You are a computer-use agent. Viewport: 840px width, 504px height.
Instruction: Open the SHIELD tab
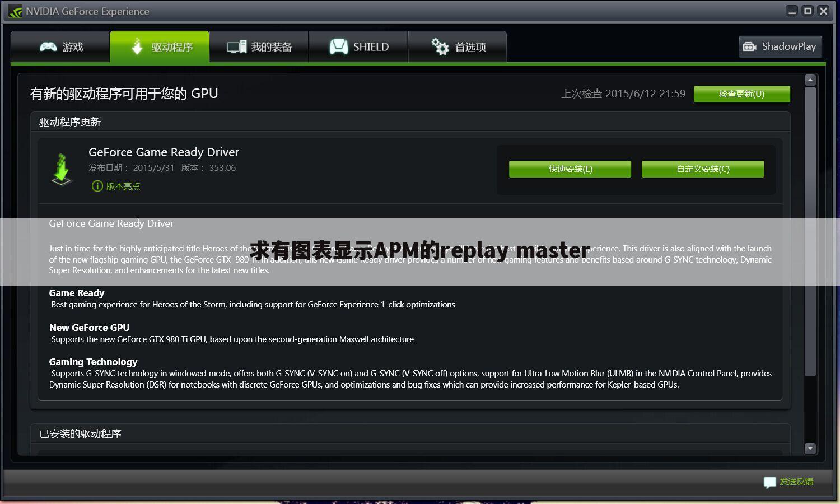pos(358,46)
